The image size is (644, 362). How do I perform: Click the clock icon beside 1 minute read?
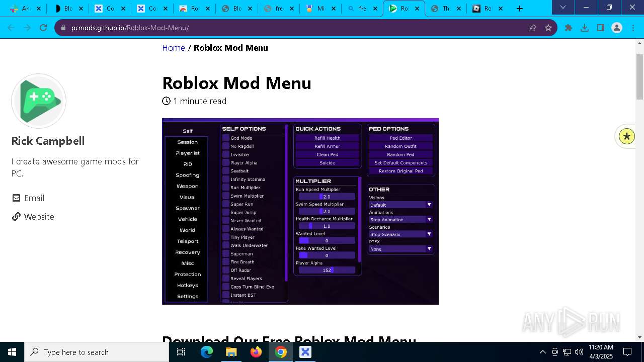(166, 101)
